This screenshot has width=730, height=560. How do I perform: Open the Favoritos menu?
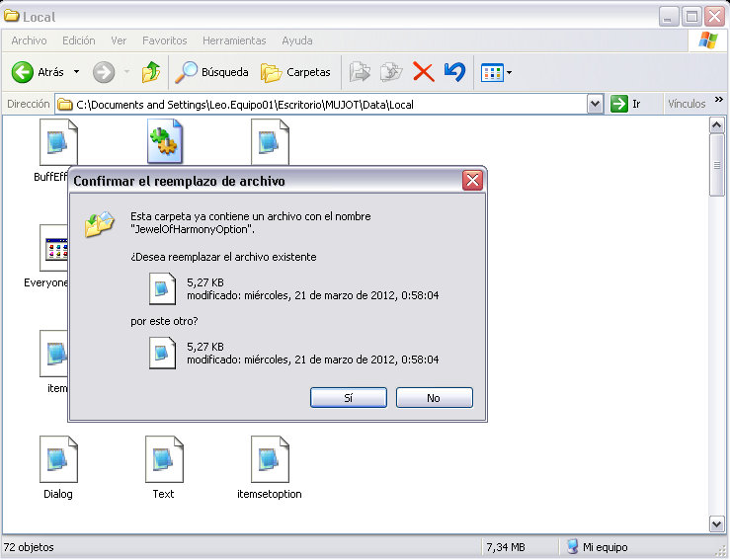click(164, 40)
